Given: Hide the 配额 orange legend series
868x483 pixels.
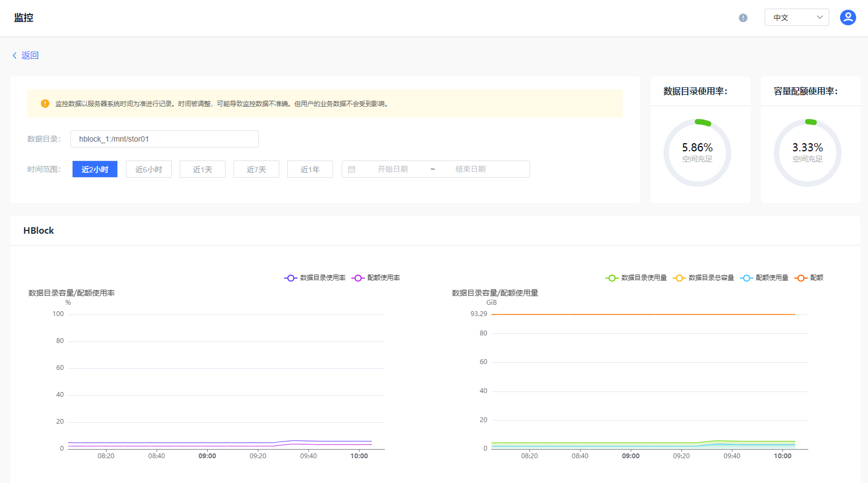Looking at the screenshot, I should tap(809, 278).
